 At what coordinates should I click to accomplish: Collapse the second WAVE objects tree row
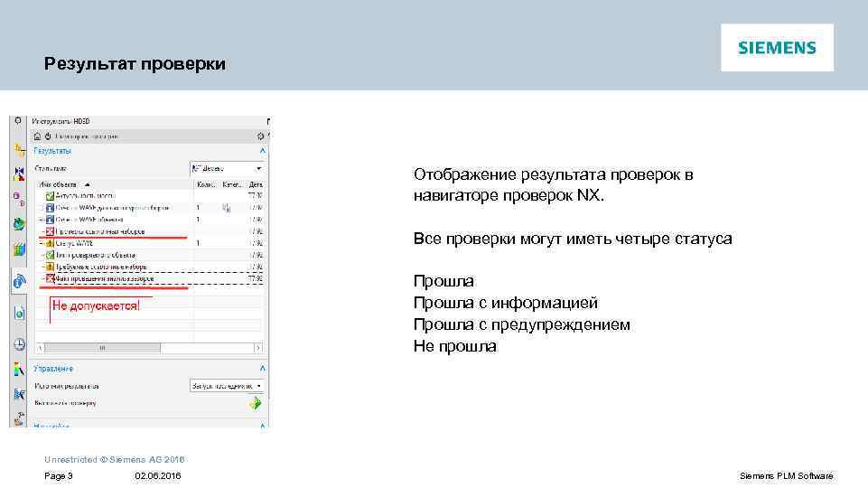tap(42, 220)
